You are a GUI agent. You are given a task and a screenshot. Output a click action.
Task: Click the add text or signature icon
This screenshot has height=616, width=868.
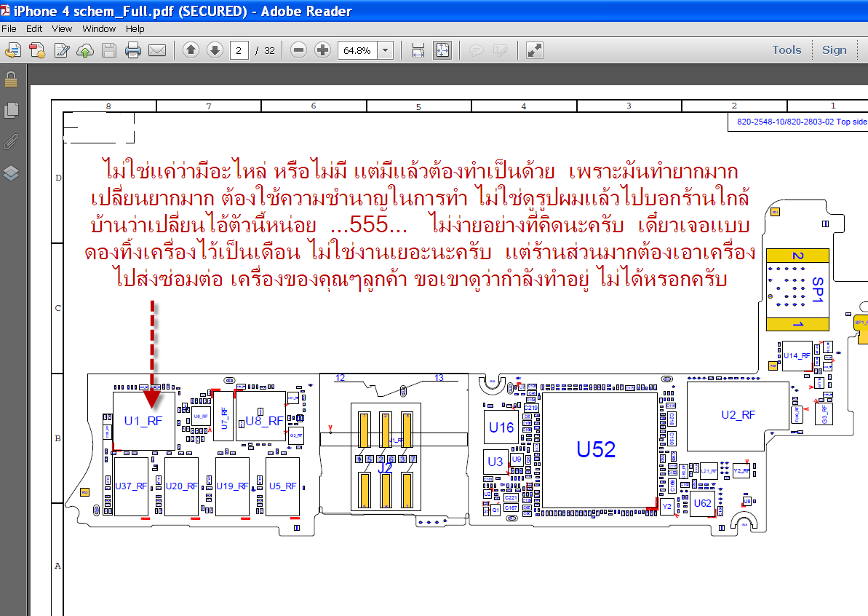click(61, 50)
